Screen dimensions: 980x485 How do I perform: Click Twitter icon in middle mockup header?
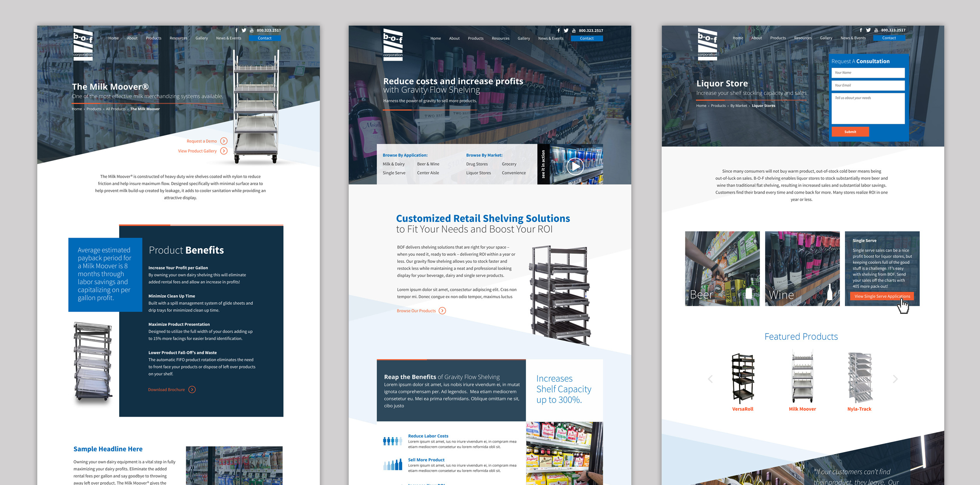(566, 31)
